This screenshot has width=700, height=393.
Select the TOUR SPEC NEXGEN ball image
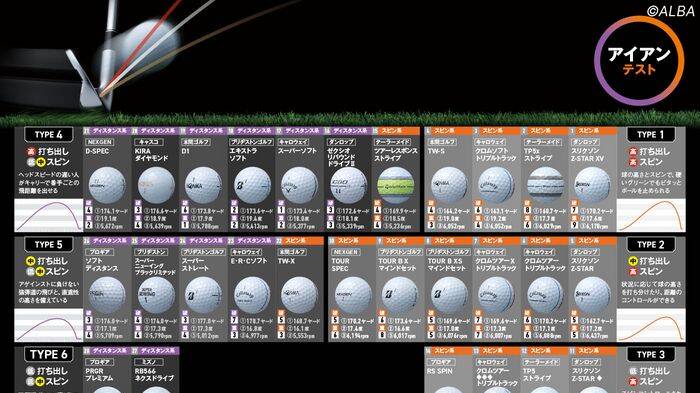353,295
